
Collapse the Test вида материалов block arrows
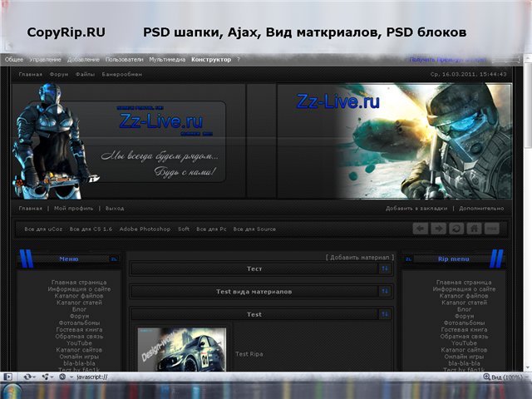pyautogui.click(x=385, y=292)
